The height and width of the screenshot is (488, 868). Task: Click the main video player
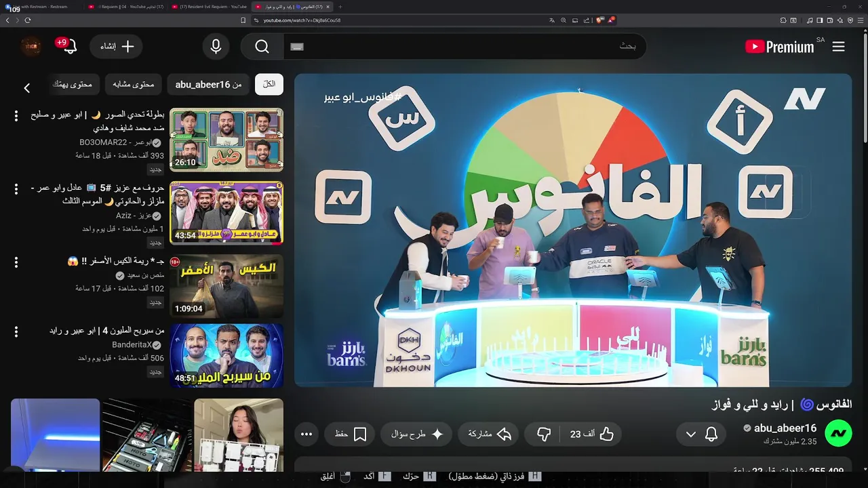[573, 230]
